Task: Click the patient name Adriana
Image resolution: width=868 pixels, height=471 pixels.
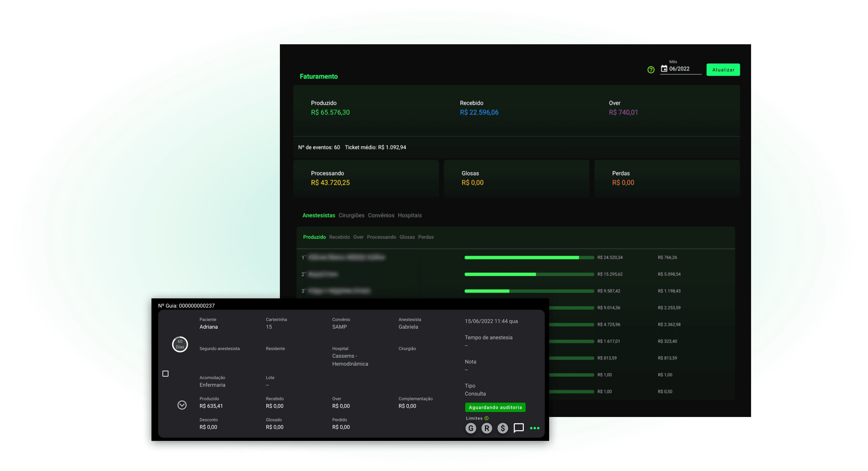Action: point(208,327)
